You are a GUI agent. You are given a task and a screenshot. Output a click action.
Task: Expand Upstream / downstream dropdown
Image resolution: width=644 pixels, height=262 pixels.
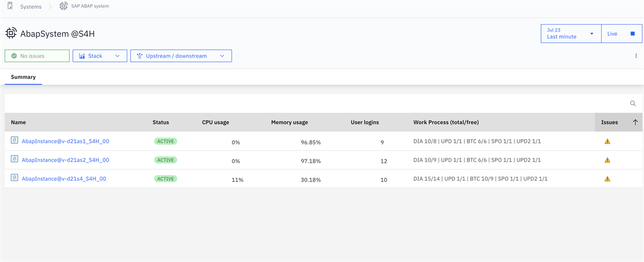coord(181,56)
